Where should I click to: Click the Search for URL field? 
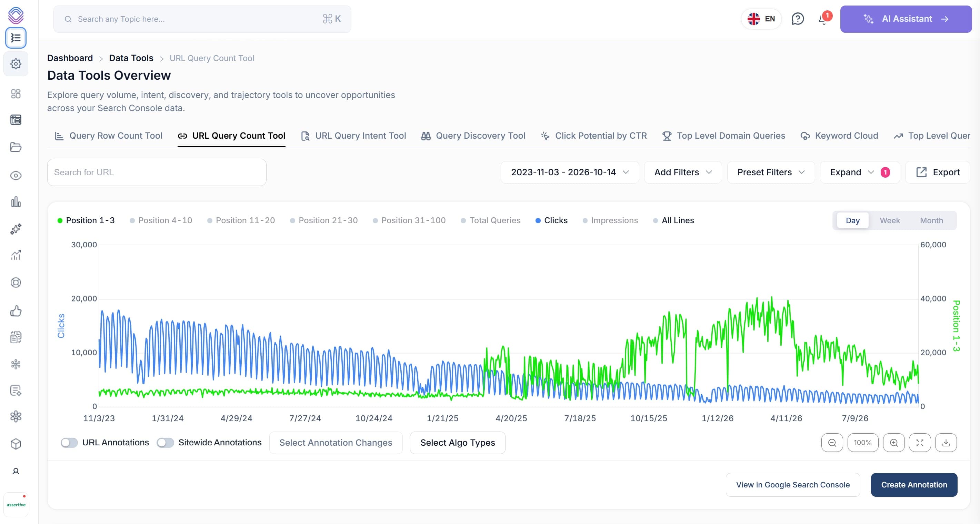[x=157, y=172]
